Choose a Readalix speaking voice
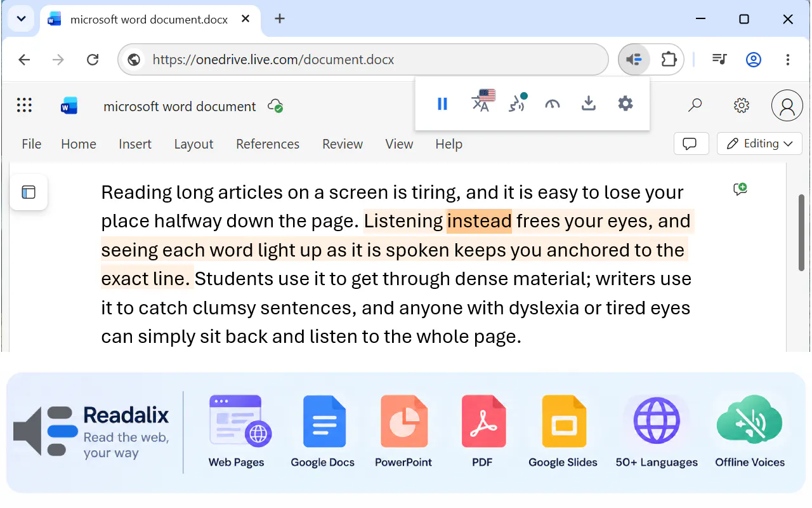 coord(518,103)
